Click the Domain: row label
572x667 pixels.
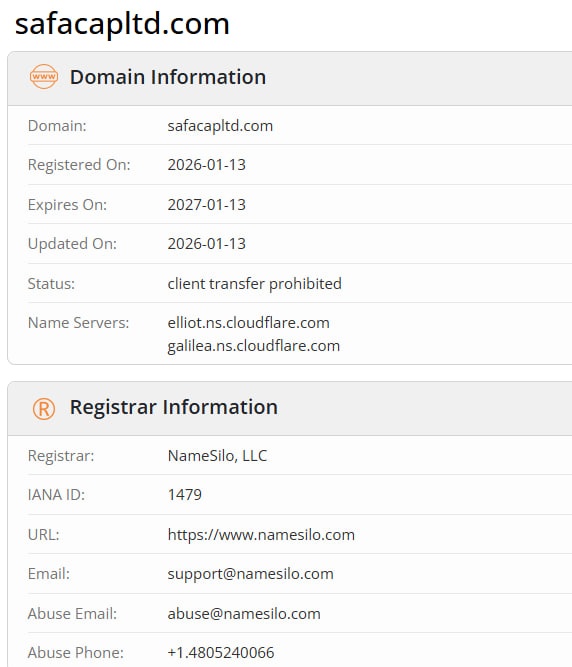57,126
